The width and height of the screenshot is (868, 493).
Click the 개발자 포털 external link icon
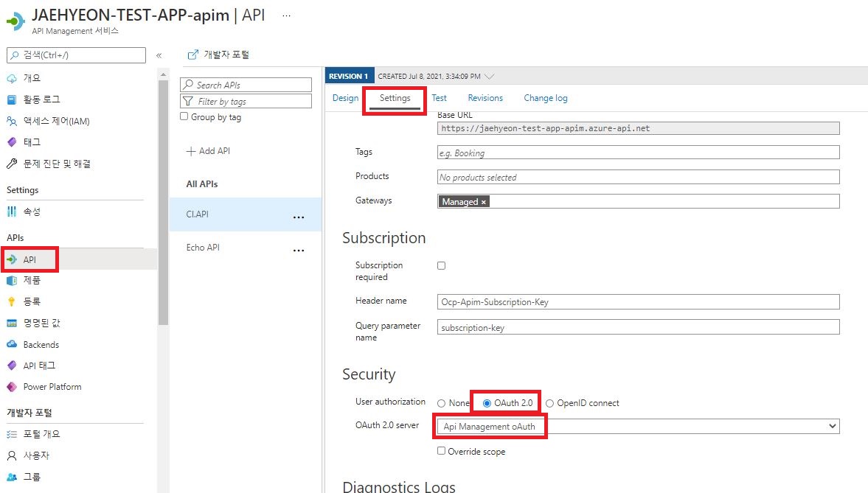coord(192,55)
